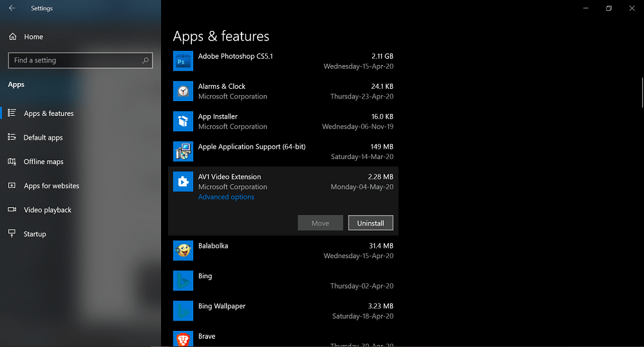Select the Alarms & Clock entry name
The height and width of the screenshot is (347, 644).
pyautogui.click(x=222, y=86)
